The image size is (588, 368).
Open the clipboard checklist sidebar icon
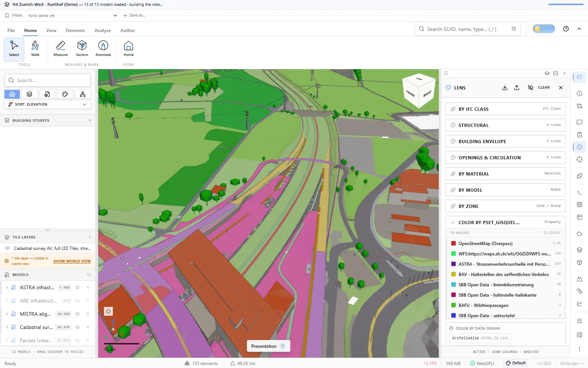(580, 135)
